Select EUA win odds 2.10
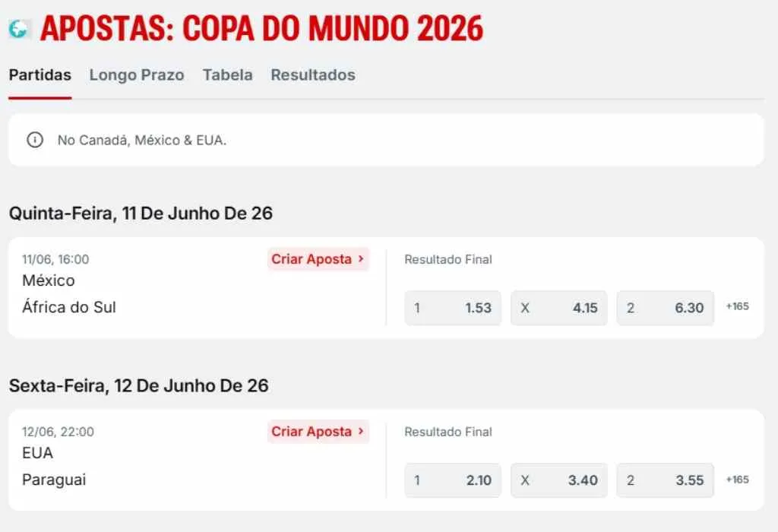Screen dimensions: 778x532 pyautogui.click(x=452, y=480)
